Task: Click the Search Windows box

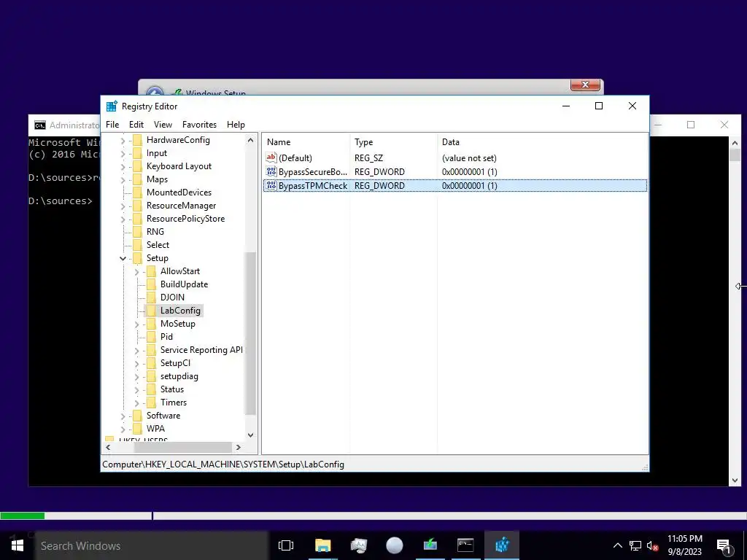Action: (152, 545)
